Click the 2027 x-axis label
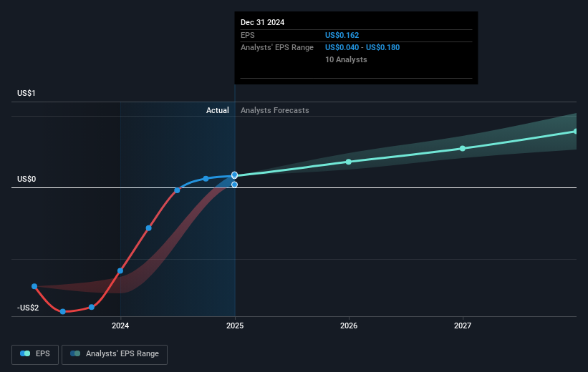Screen dimensions: 588x372 pyautogui.click(x=463, y=325)
